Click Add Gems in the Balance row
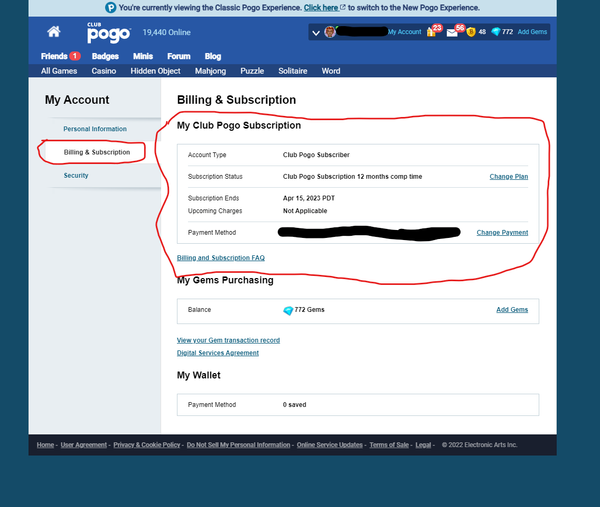 point(512,310)
